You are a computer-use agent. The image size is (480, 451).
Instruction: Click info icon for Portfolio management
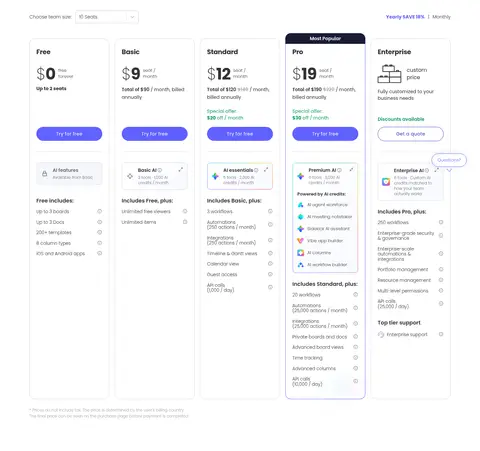click(x=441, y=269)
